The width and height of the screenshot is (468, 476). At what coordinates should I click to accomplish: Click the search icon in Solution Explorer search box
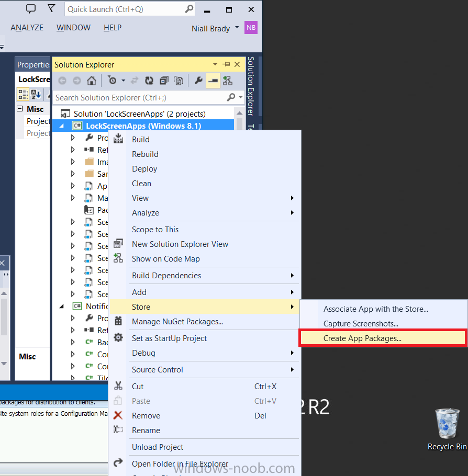pyautogui.click(x=231, y=97)
